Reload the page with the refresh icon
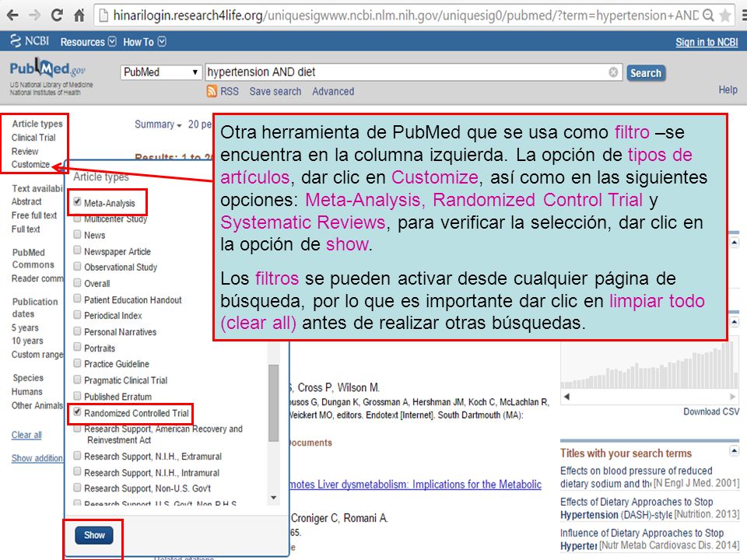747x560 pixels. click(x=57, y=16)
